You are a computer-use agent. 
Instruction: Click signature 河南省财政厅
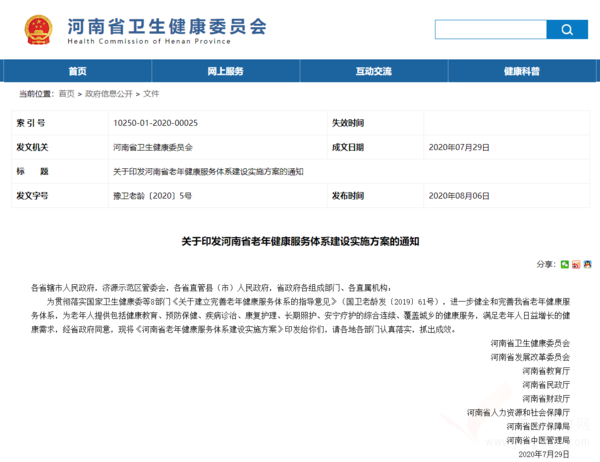click(546, 398)
